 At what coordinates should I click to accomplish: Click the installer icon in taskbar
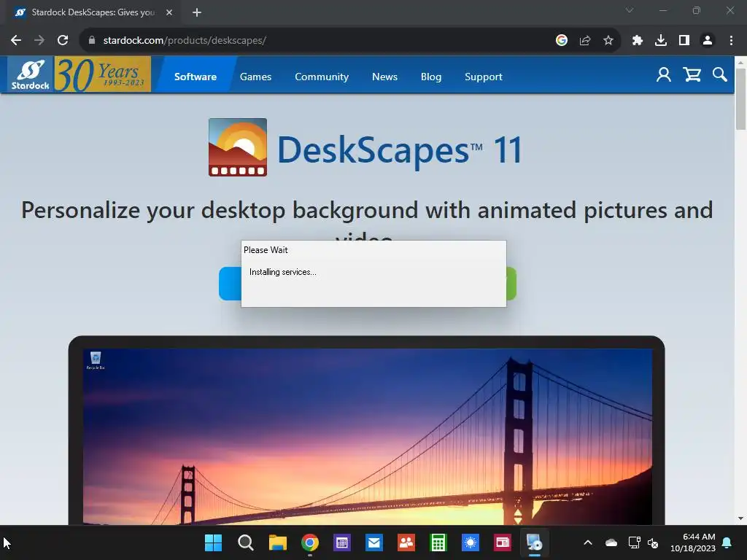tap(534, 542)
